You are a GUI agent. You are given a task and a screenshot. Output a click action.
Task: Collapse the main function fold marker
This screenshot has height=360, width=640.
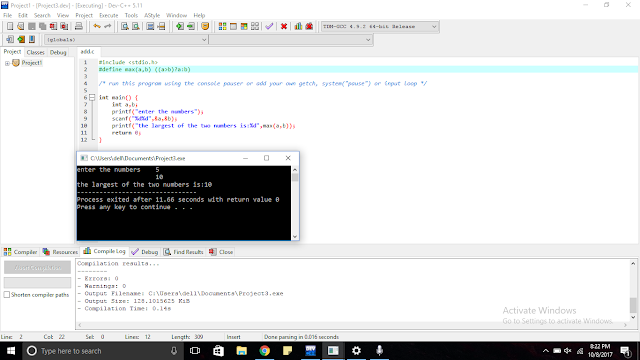[92, 98]
